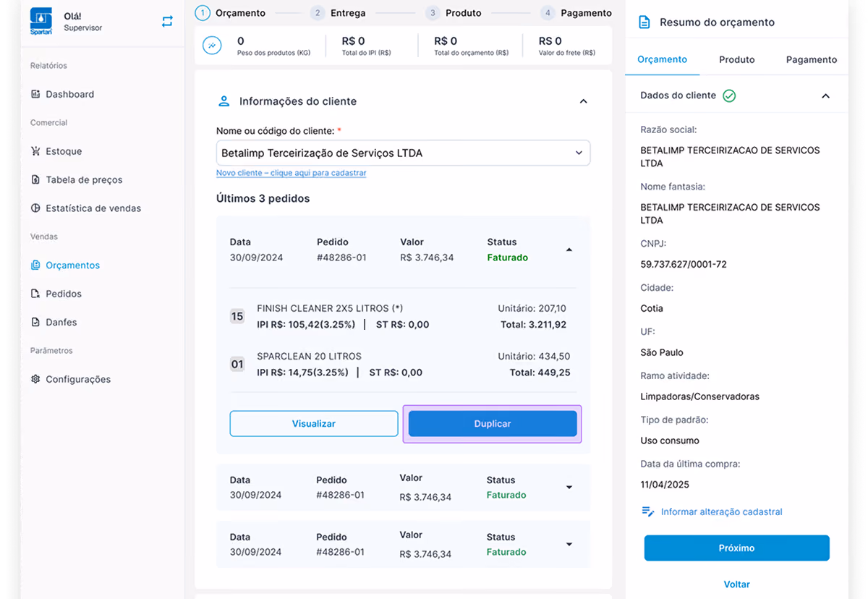The width and height of the screenshot is (868, 599).
Task: Click the Estoque cart icon
Action: 35,151
